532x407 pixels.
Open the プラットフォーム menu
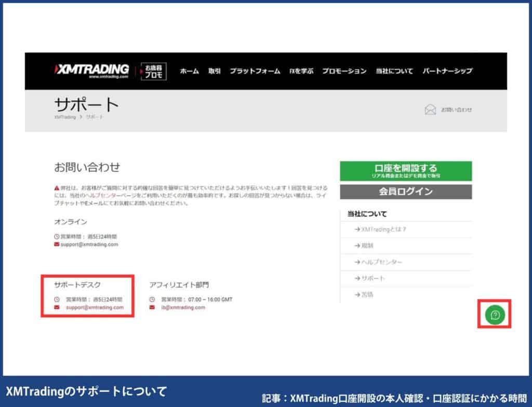tap(255, 71)
